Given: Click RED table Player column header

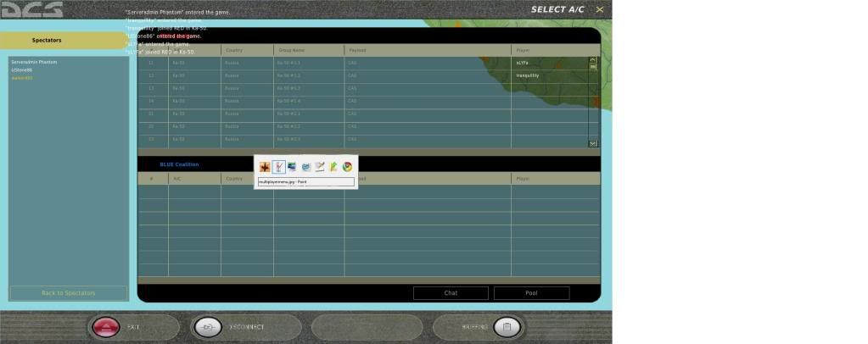Looking at the screenshot, I should [555, 50].
